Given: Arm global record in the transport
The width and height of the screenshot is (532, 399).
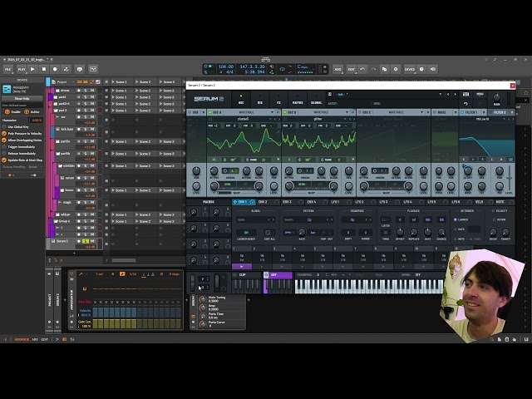Looking at the screenshot, I should (55, 69).
